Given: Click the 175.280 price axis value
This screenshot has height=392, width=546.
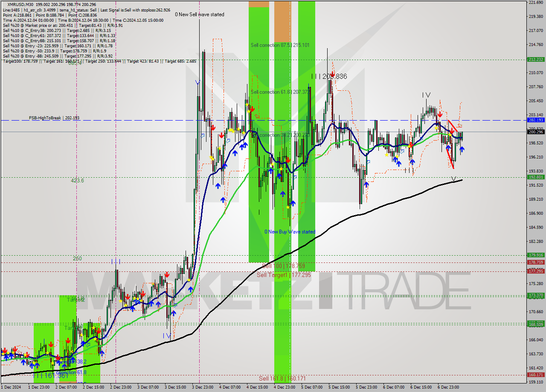Looking at the screenshot, I should (x=536, y=284).
